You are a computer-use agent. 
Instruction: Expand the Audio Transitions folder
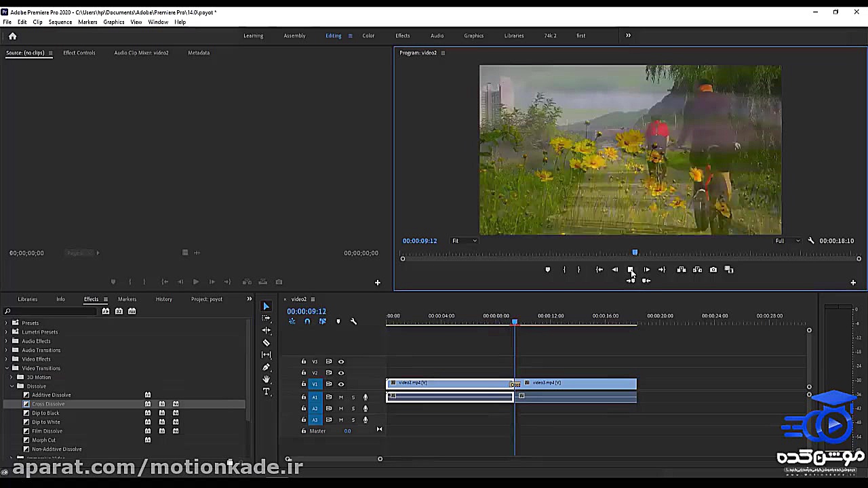click(x=7, y=350)
